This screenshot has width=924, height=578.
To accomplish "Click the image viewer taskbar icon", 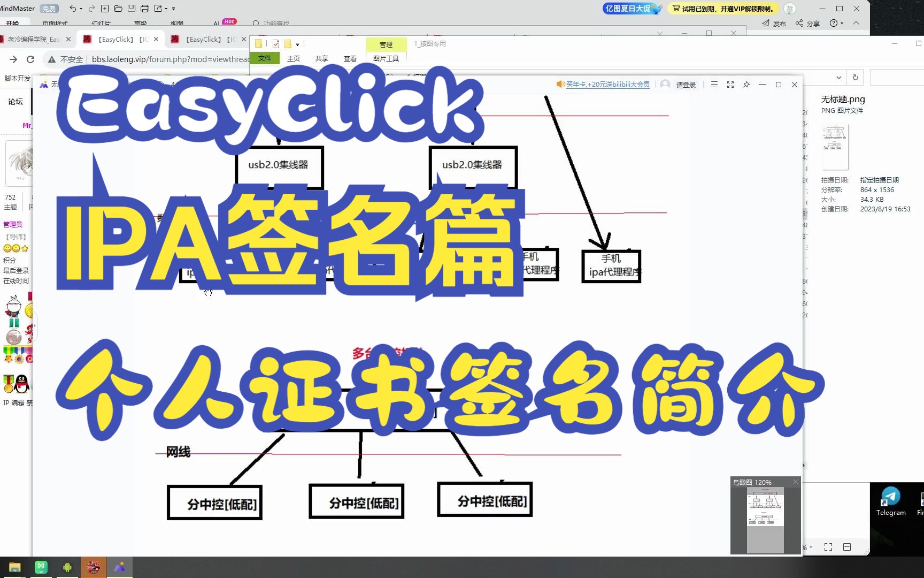I will [120, 567].
